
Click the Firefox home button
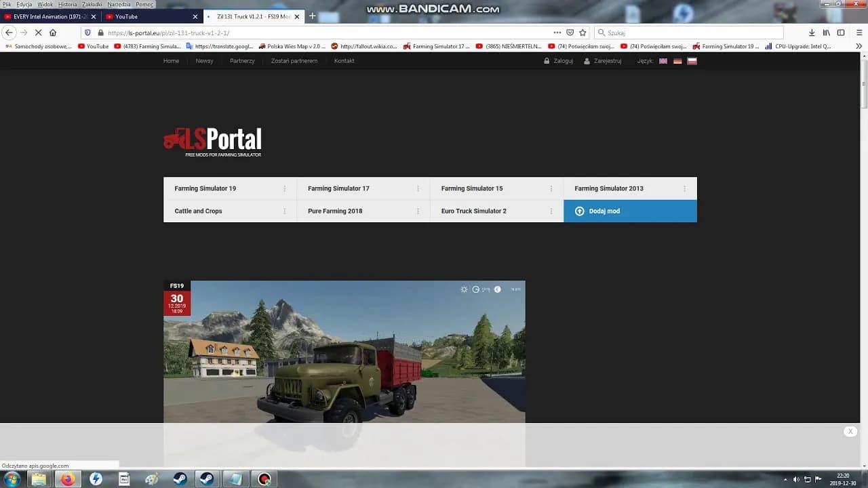[x=53, y=33]
